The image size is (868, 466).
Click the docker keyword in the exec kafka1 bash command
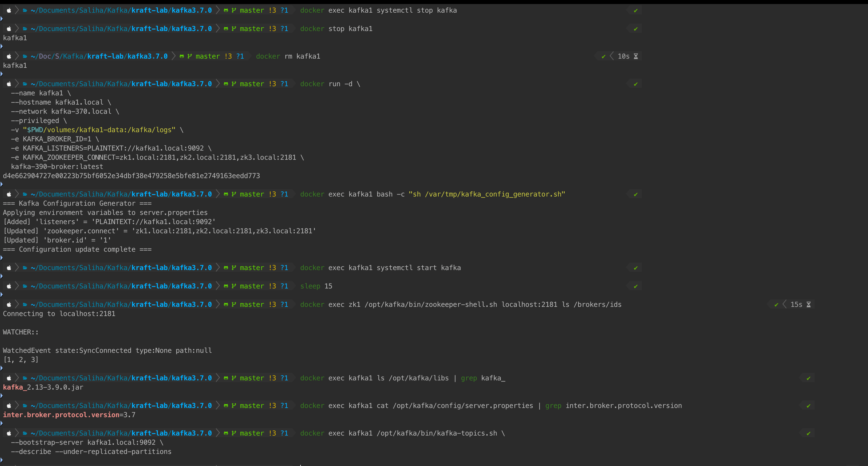(x=312, y=194)
